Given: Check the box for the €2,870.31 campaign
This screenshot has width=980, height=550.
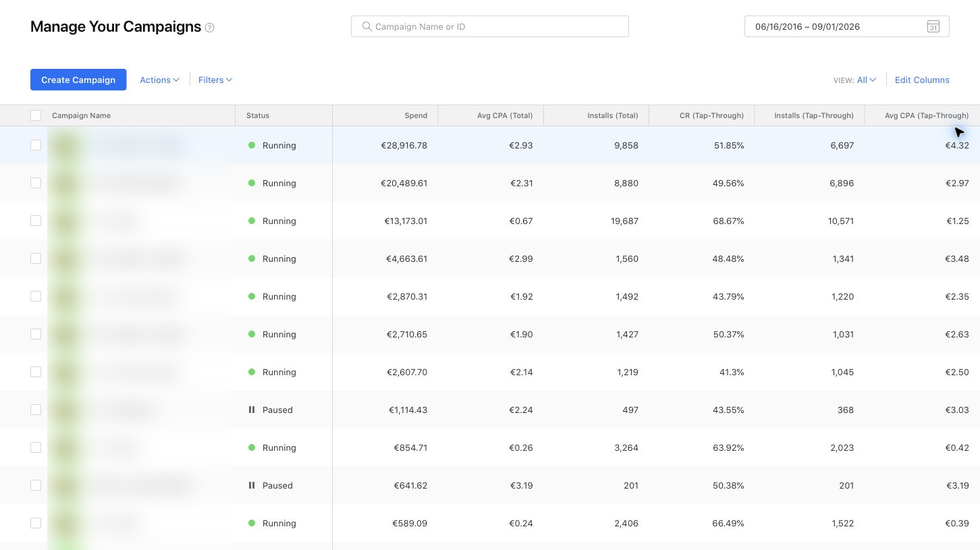Looking at the screenshot, I should tap(36, 296).
